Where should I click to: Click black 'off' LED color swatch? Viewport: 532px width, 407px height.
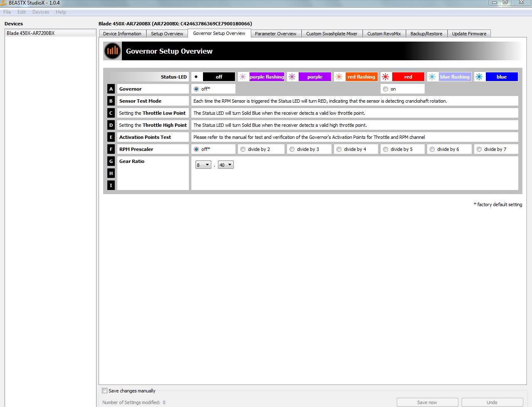[x=219, y=77]
